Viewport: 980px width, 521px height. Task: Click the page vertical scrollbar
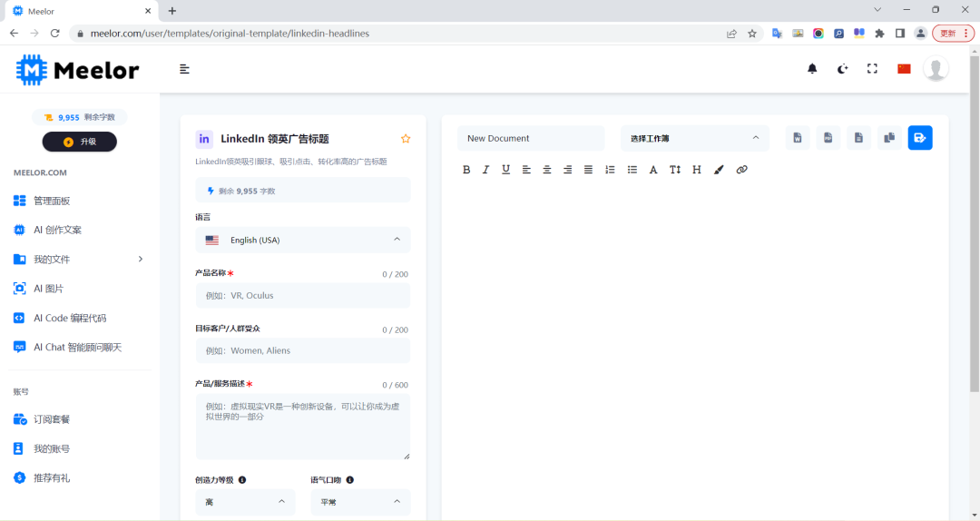[x=975, y=224]
